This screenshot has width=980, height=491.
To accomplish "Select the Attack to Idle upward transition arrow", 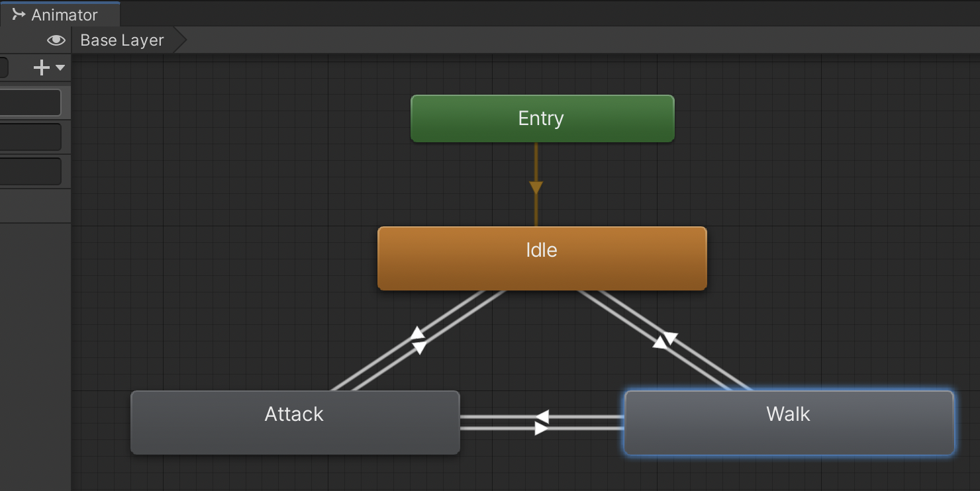I will pyautogui.click(x=416, y=333).
